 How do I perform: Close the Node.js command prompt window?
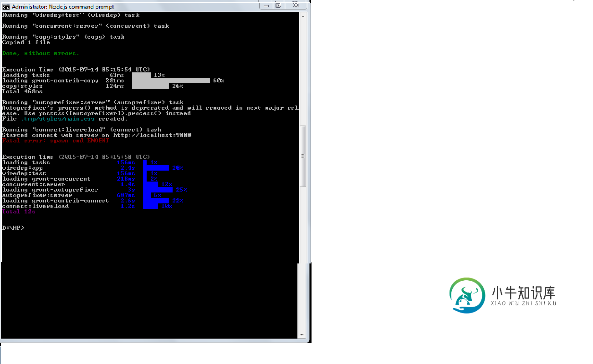pos(296,5)
